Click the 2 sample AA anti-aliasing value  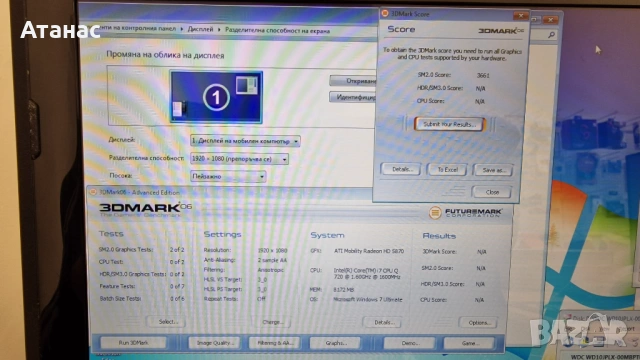pos(272,260)
